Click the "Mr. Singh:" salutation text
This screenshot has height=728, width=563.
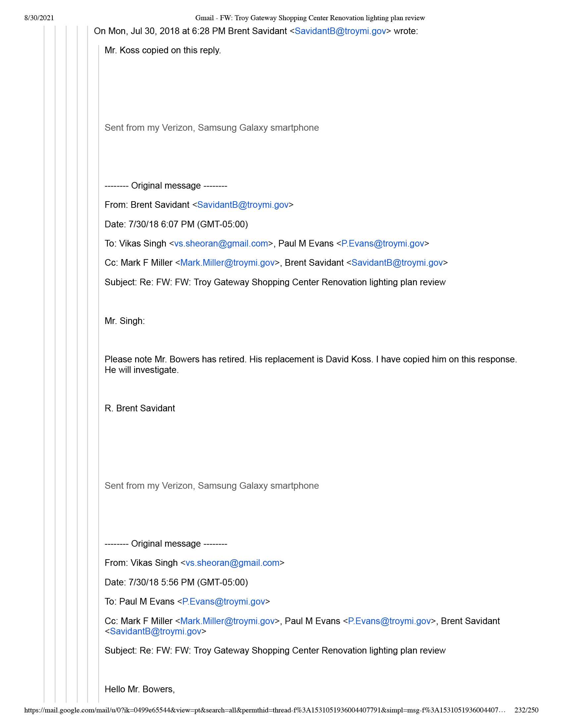[125, 321]
